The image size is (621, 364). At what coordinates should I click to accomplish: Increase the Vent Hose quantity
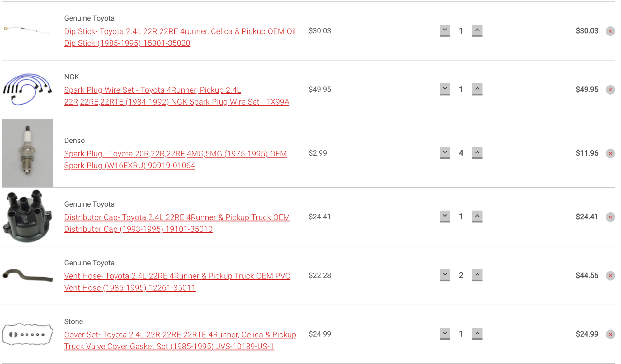(x=477, y=275)
